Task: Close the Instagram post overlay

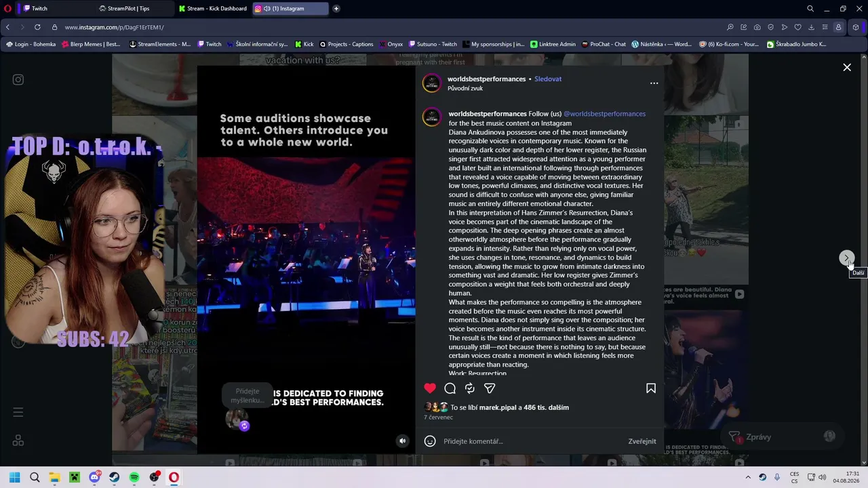Action: 847,67
